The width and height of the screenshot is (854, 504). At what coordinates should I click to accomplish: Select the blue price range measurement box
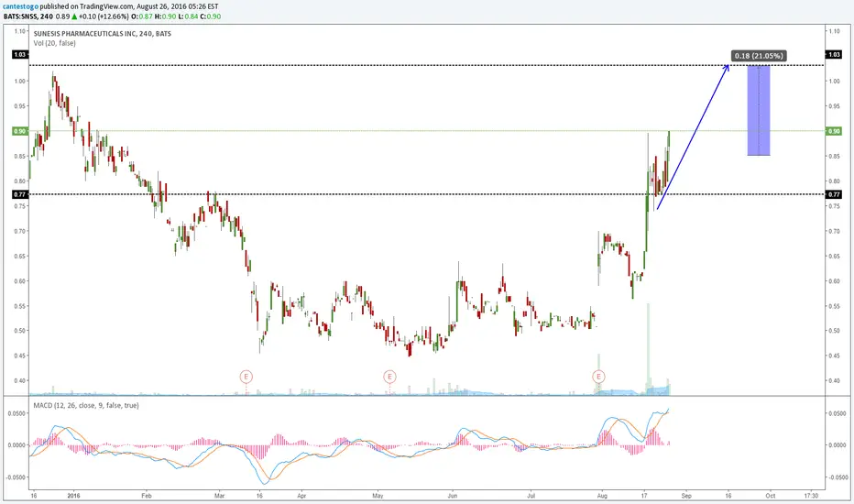[x=759, y=111]
